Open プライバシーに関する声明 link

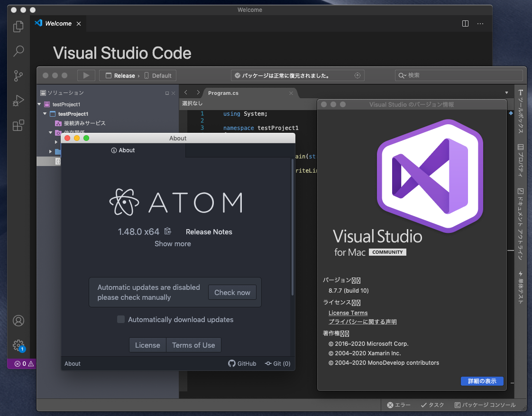click(x=362, y=322)
